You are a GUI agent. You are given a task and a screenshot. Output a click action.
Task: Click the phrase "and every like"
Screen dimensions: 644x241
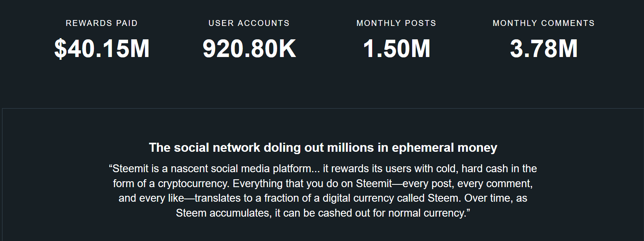151,198
